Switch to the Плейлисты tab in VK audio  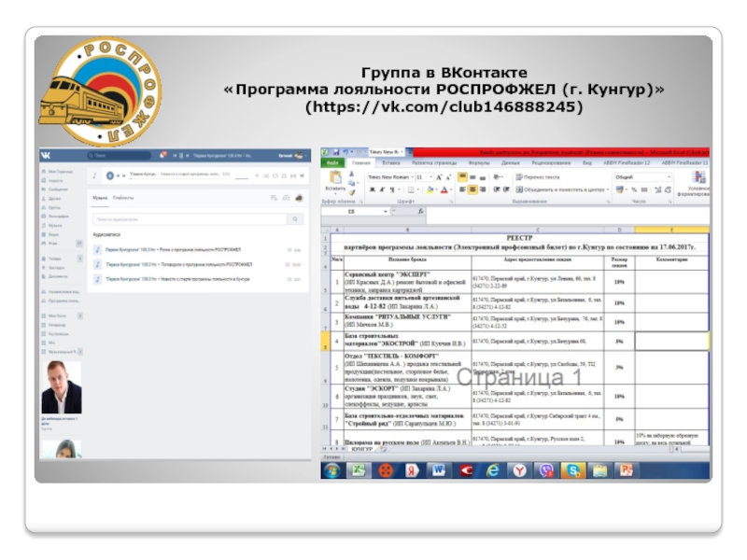coord(123,198)
